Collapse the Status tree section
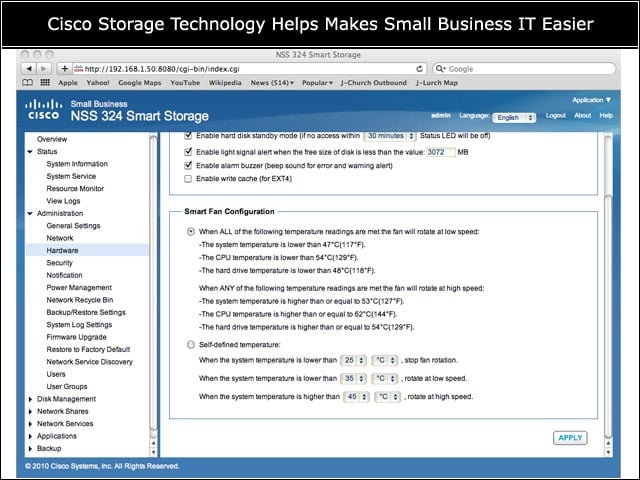This screenshot has height=480, width=640. tap(30, 151)
